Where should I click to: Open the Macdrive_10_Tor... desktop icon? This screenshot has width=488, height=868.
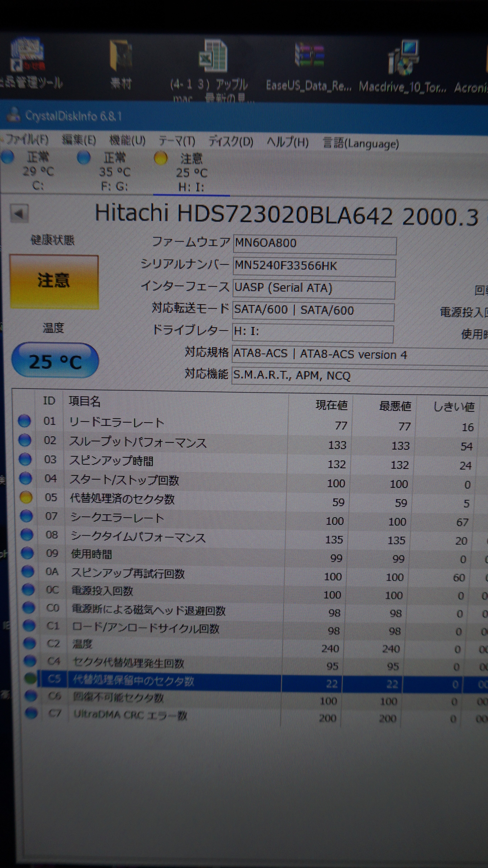(403, 67)
